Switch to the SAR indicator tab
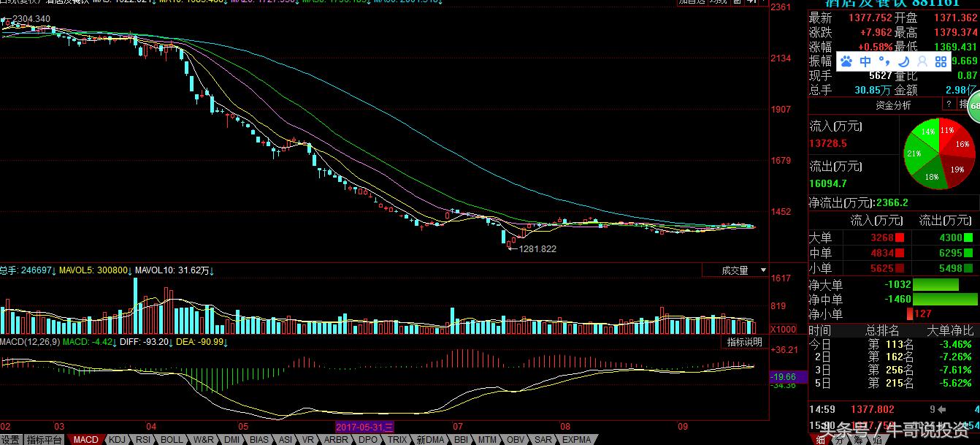Image resolution: width=980 pixels, height=445 pixels. [x=543, y=439]
